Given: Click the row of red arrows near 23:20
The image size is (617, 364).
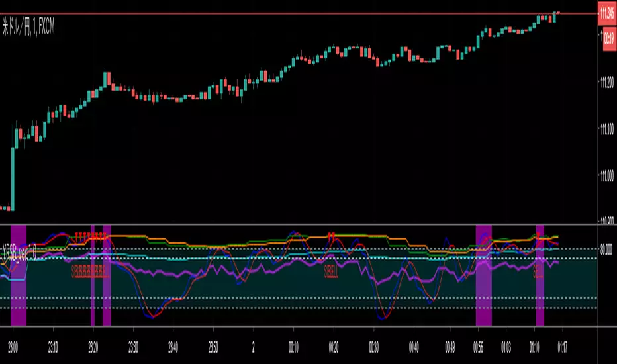Looking at the screenshot, I should click(91, 236).
